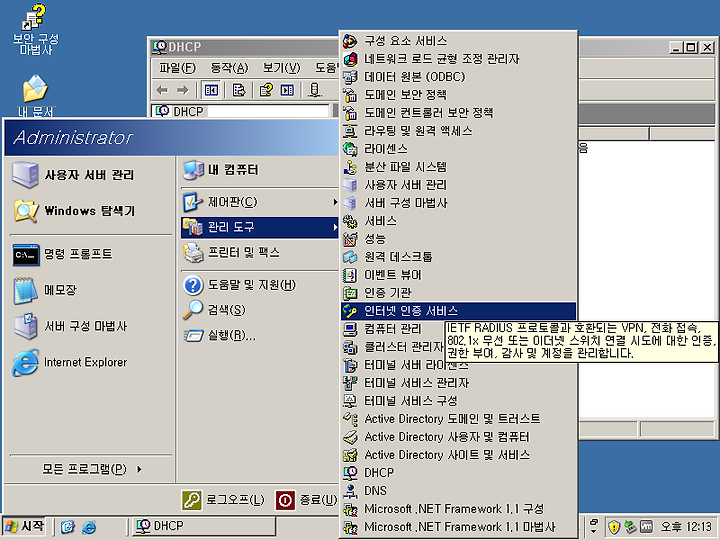Viewport: 720px width, 540px height.
Task: Click the 인터넷 인증 서비스 icon
Action: tap(350, 311)
